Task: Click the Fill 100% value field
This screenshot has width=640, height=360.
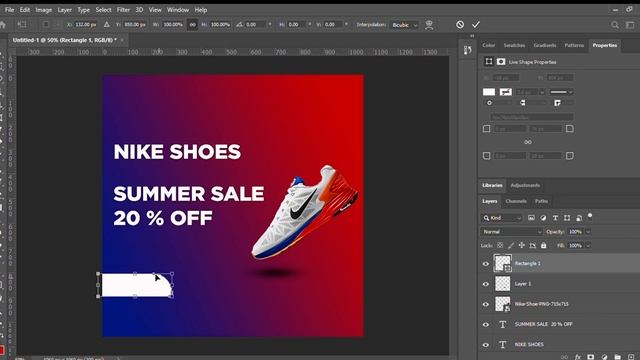Action: pos(575,246)
